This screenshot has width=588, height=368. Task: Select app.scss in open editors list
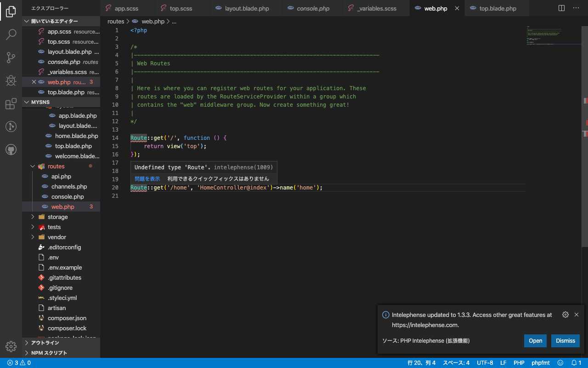point(61,31)
